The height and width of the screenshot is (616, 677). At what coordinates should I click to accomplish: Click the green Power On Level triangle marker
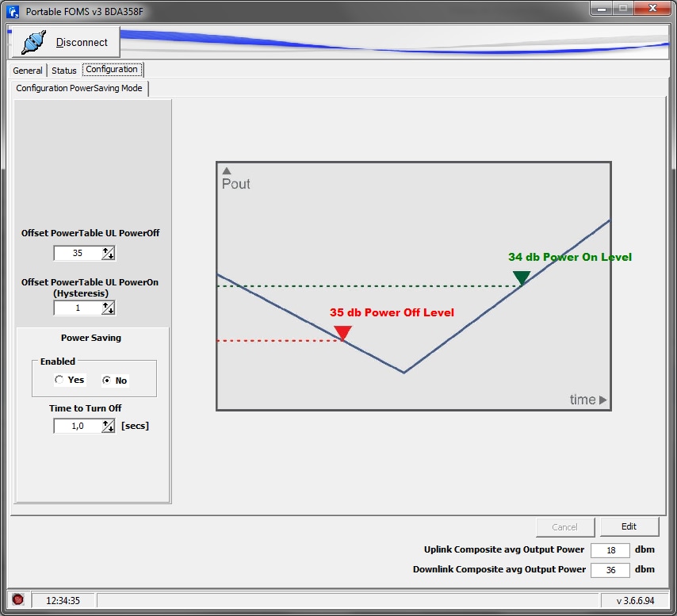point(522,277)
